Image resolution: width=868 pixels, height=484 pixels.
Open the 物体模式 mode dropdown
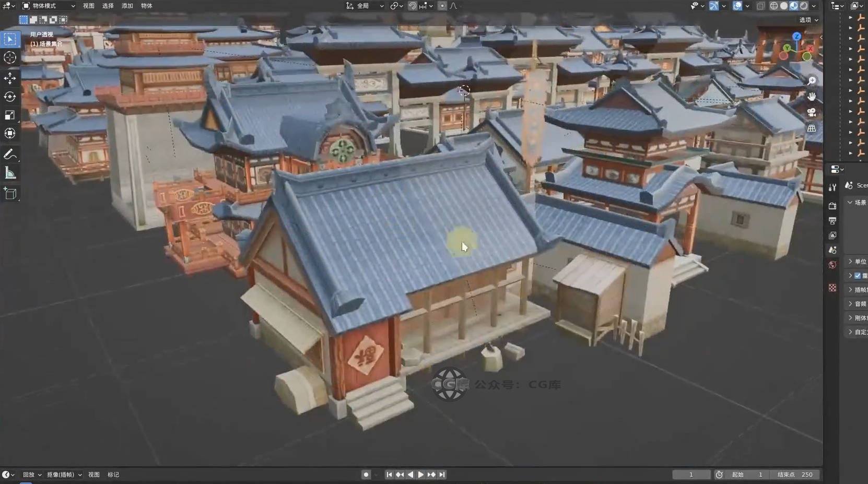click(49, 6)
